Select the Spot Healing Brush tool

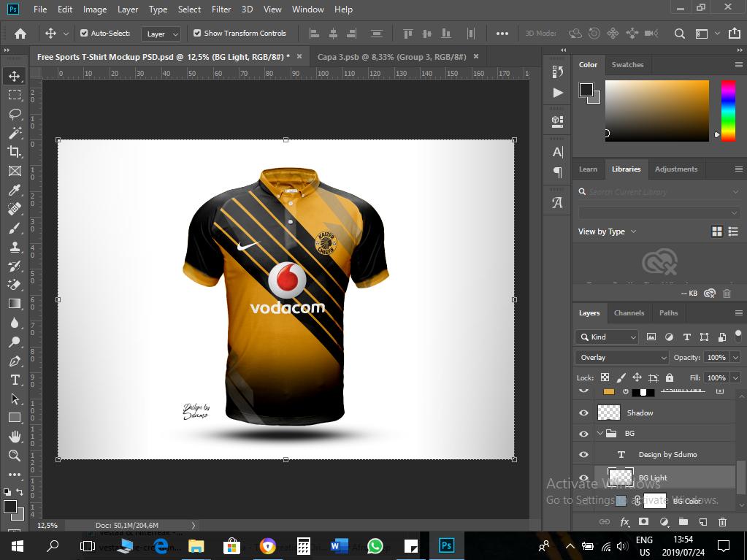[15, 209]
